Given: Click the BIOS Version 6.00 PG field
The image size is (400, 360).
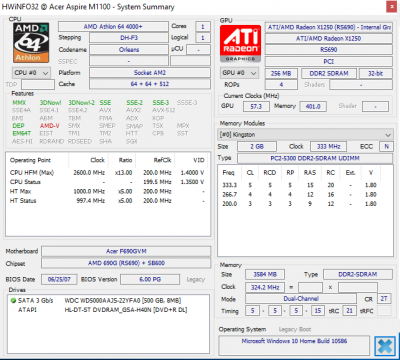Looking at the screenshot, I should click(150, 279).
